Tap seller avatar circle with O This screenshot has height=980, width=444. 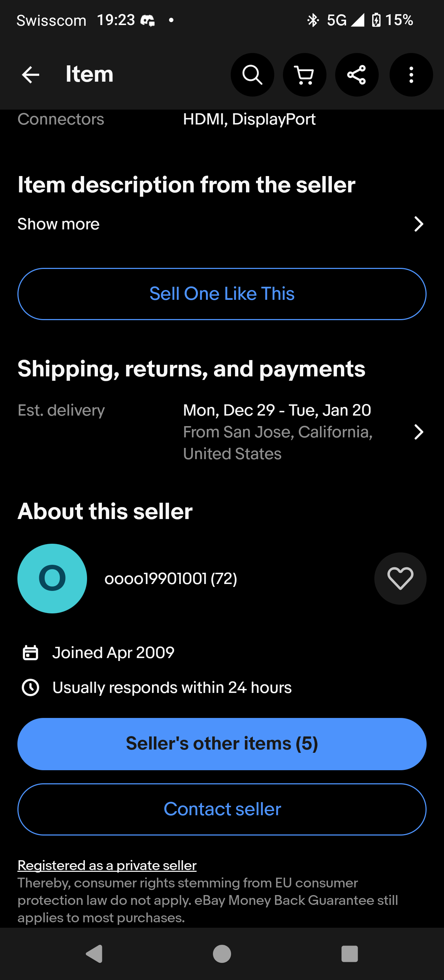[x=52, y=578]
